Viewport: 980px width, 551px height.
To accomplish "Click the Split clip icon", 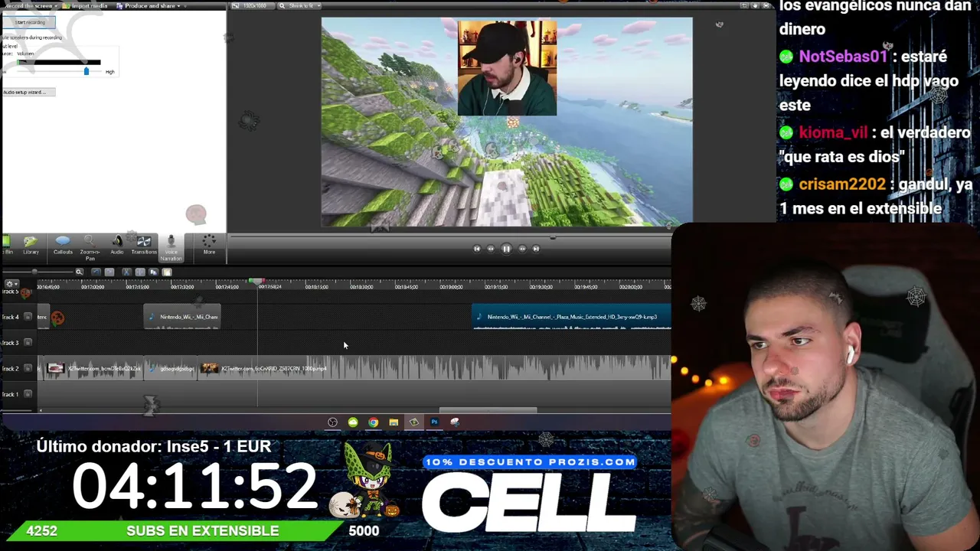I will [140, 272].
